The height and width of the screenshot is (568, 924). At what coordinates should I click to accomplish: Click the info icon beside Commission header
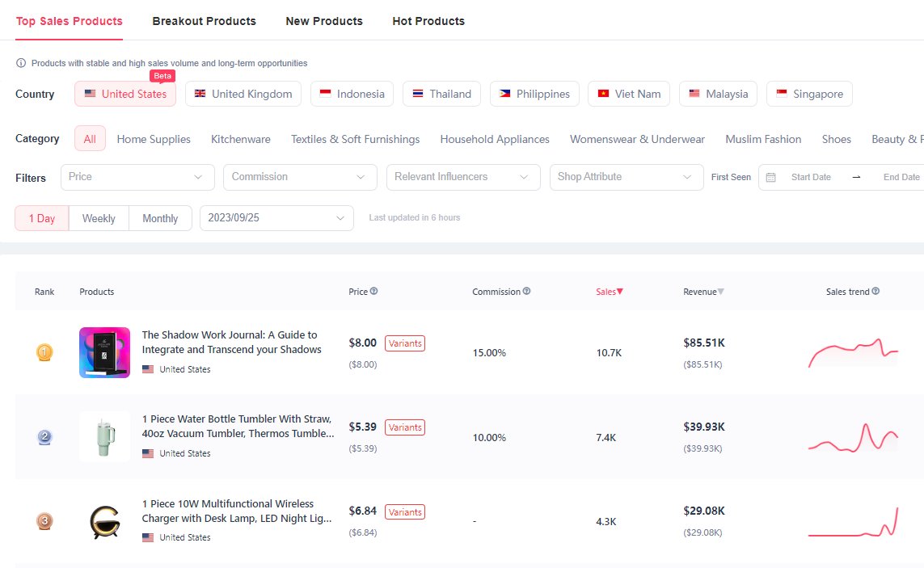click(527, 291)
